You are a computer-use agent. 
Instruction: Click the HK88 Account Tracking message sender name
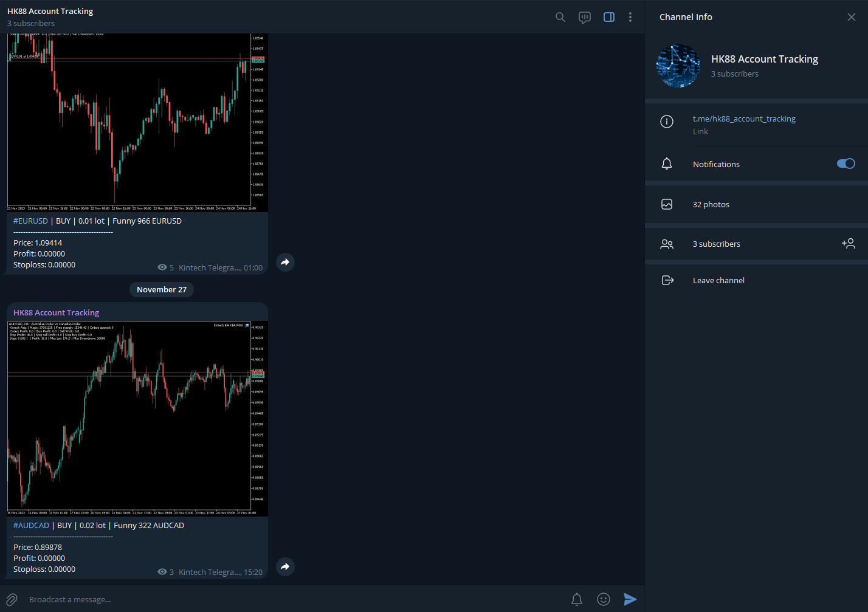click(56, 312)
